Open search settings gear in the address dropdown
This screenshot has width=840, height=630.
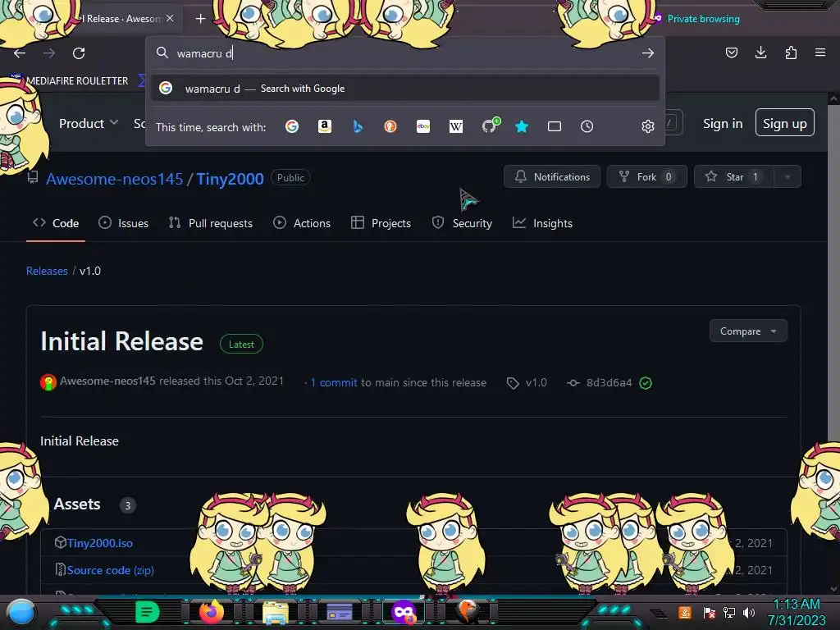point(648,126)
